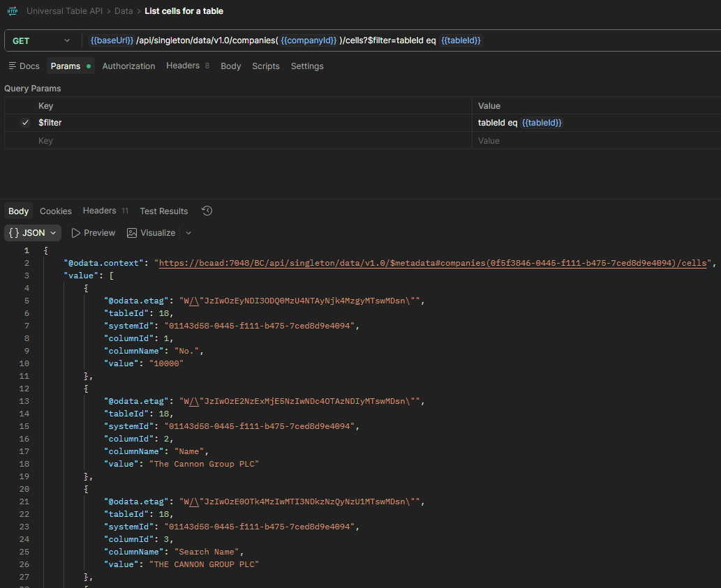Click the Value column header
721x588 pixels.
coord(489,105)
